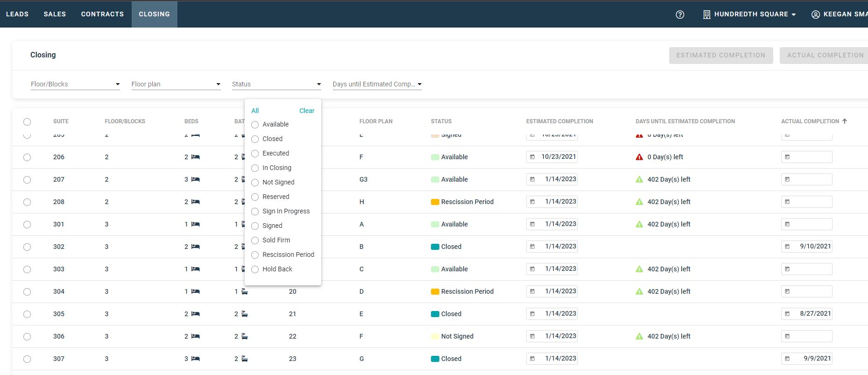Sort by the Estimated Completion column header
The height and width of the screenshot is (375, 868).
559,121
